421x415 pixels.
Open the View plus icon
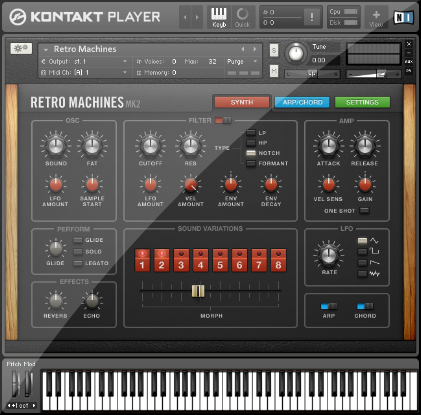tap(376, 17)
